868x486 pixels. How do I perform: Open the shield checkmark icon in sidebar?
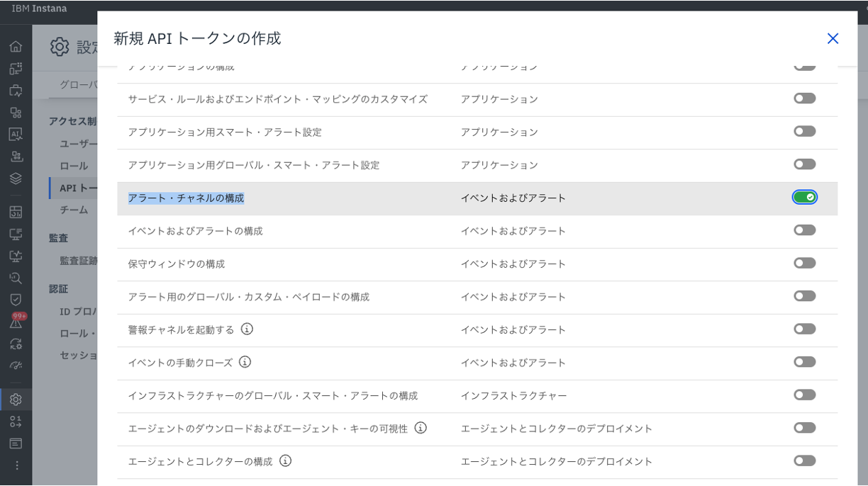coord(16,300)
